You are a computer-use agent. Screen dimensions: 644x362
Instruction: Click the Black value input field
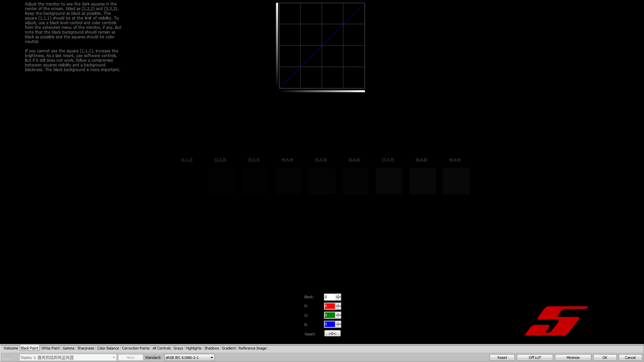(329, 297)
